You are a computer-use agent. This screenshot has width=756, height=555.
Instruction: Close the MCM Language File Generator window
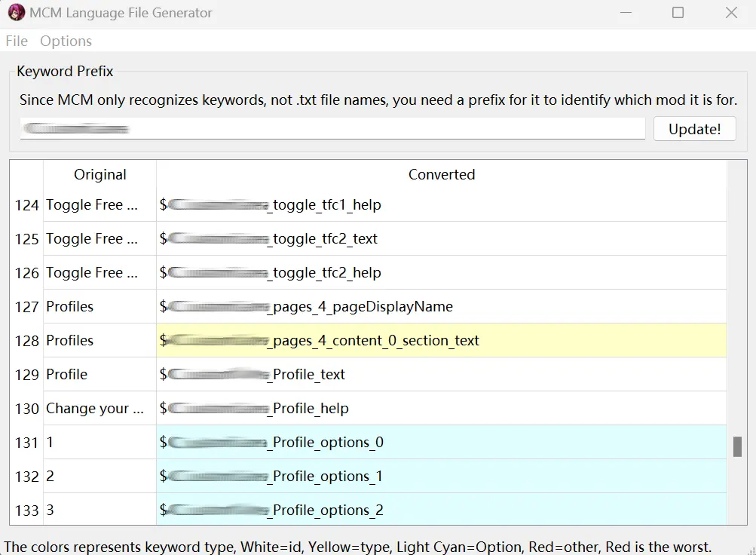click(x=731, y=13)
